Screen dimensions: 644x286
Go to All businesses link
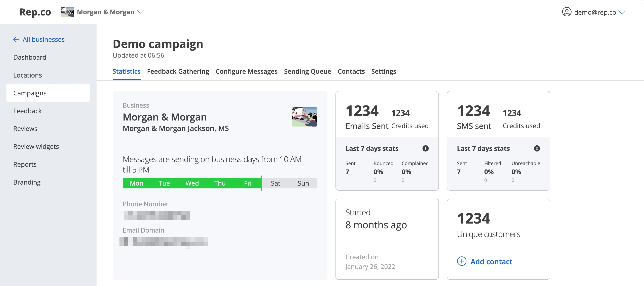pos(43,39)
